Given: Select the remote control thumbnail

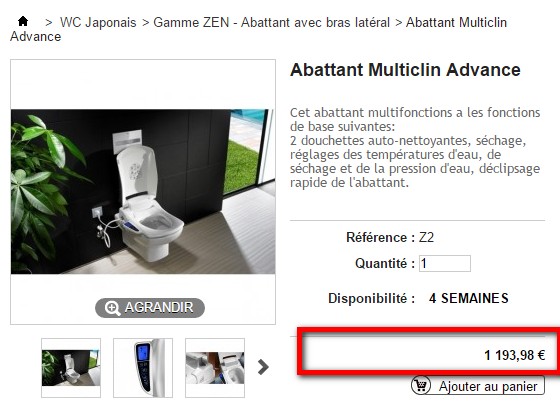Looking at the screenshot, I should pyautogui.click(x=143, y=368).
